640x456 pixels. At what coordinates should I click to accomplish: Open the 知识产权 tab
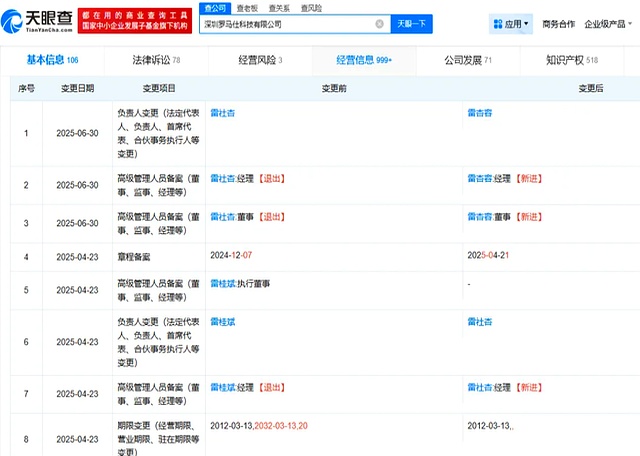click(x=572, y=60)
